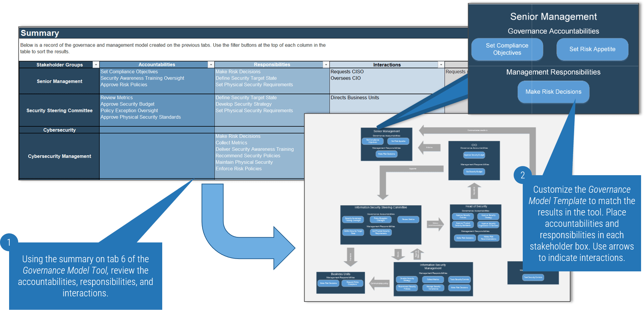
Task: Click the Communicates policy arrow in diagram
Action: click(x=379, y=283)
